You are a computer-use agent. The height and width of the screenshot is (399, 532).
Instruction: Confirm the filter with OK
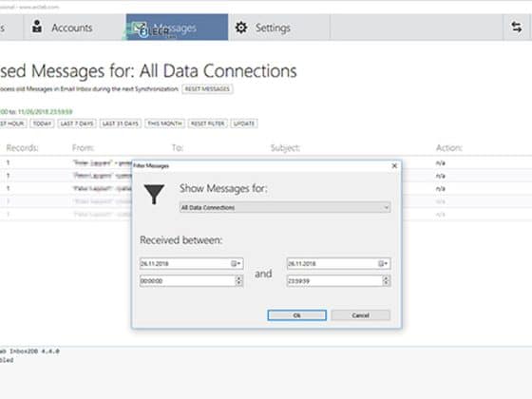pos(296,315)
